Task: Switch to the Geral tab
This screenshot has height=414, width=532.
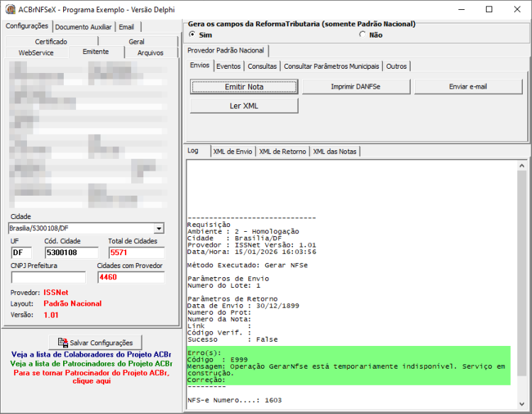Action: coord(137,42)
